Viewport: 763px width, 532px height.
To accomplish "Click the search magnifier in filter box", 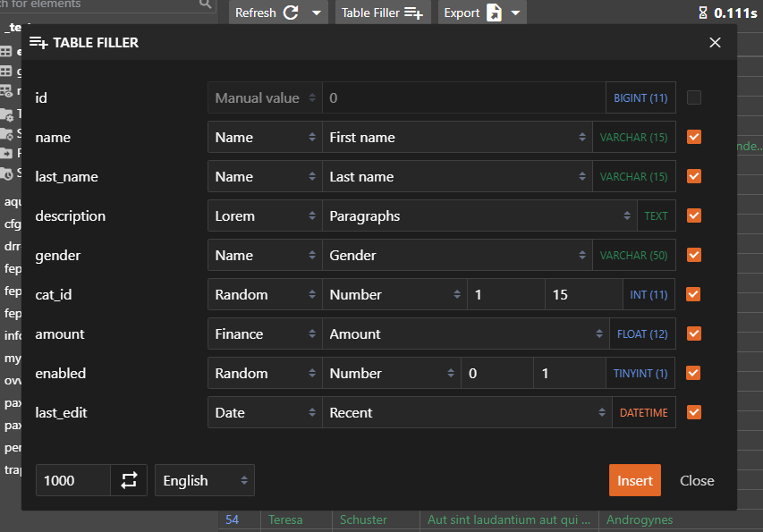I will 205,4.
